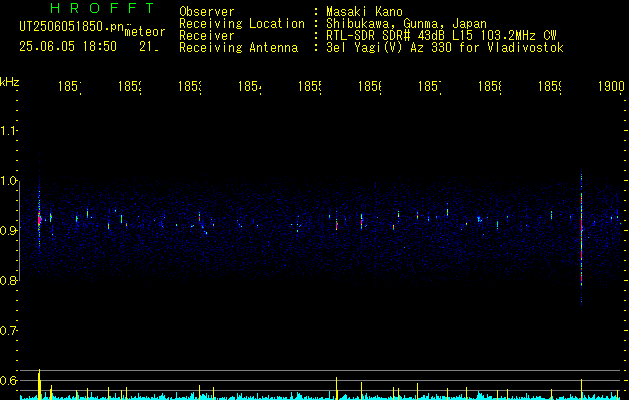Click the 1.1 frequency axis label
The width and height of the screenshot is (629, 400).
tap(8, 131)
